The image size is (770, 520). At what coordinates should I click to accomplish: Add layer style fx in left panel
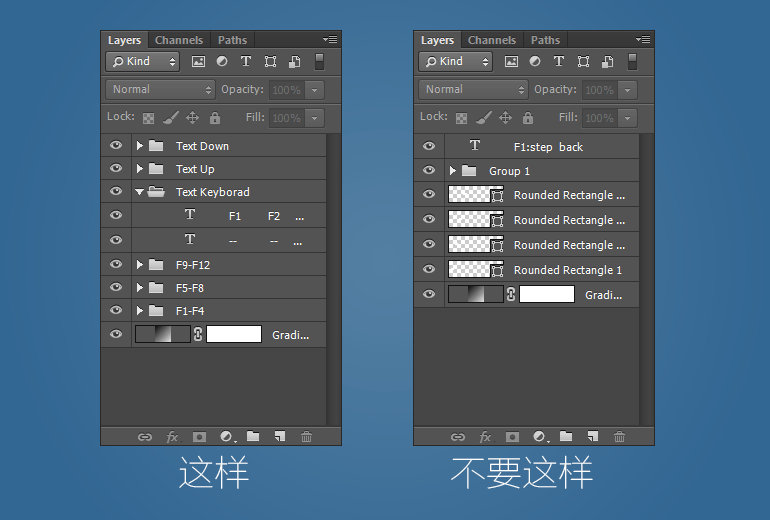pyautogui.click(x=172, y=437)
